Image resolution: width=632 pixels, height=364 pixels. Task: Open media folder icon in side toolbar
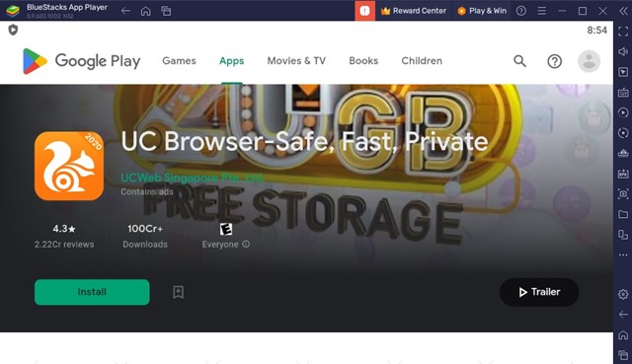pyautogui.click(x=623, y=214)
